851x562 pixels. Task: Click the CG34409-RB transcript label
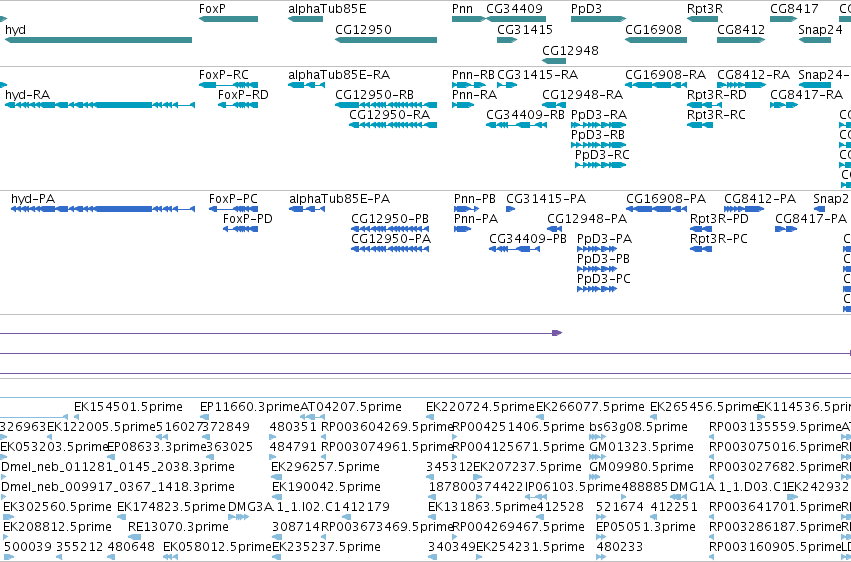[525, 114]
